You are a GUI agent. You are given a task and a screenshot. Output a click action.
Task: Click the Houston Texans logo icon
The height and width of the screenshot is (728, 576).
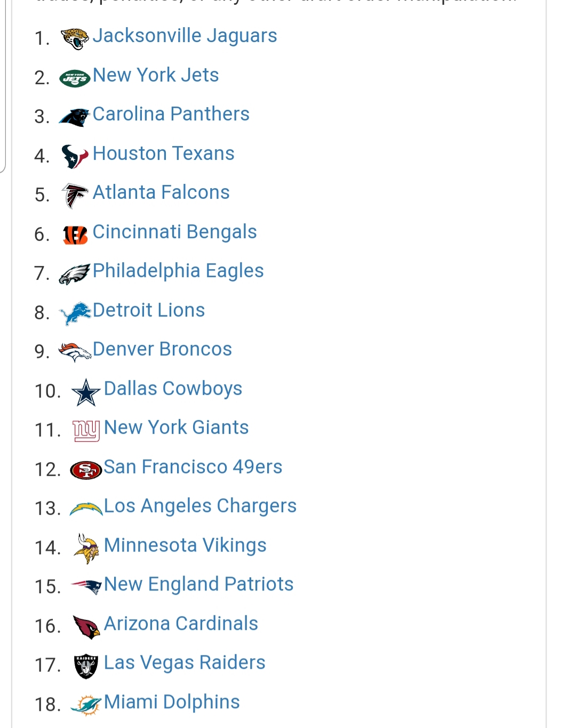tap(75, 157)
